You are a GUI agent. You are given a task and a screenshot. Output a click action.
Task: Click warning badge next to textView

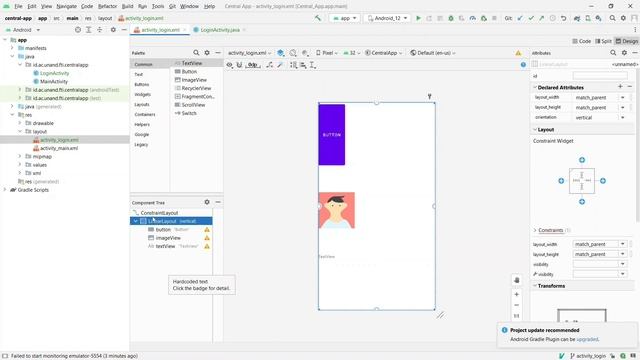click(x=207, y=246)
